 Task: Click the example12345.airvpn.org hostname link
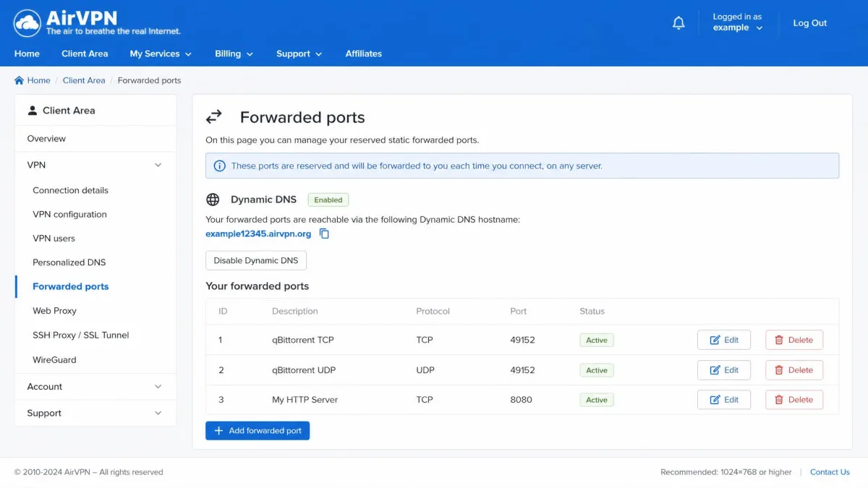click(x=258, y=234)
